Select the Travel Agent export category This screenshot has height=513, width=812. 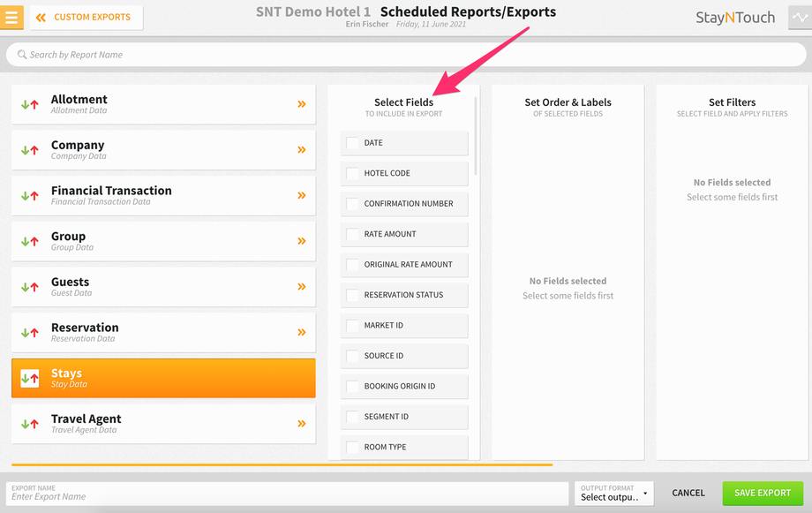pyautogui.click(x=163, y=423)
